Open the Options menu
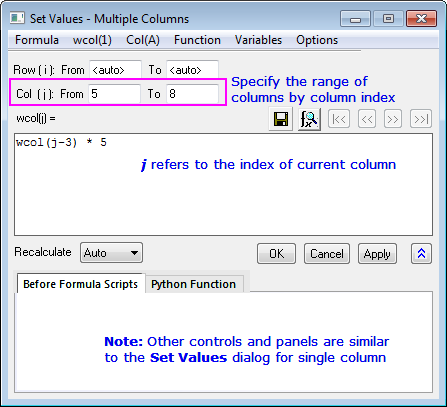This screenshot has height=407, width=447. coord(317,40)
